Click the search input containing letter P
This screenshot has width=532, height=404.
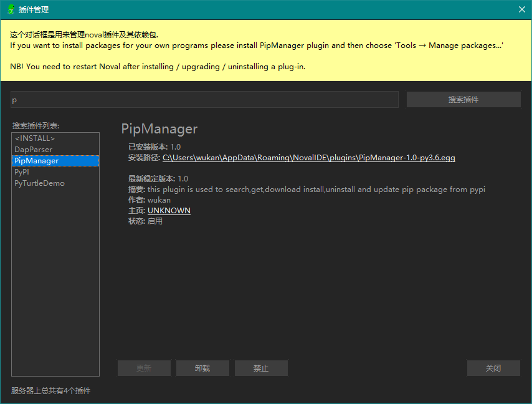[x=206, y=99]
